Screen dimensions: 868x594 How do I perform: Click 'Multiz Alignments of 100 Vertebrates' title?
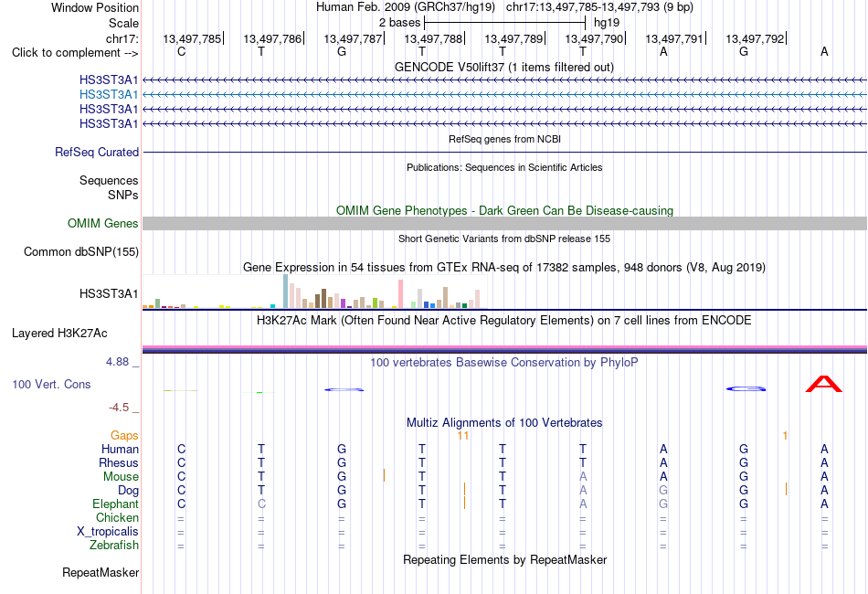pos(504,423)
